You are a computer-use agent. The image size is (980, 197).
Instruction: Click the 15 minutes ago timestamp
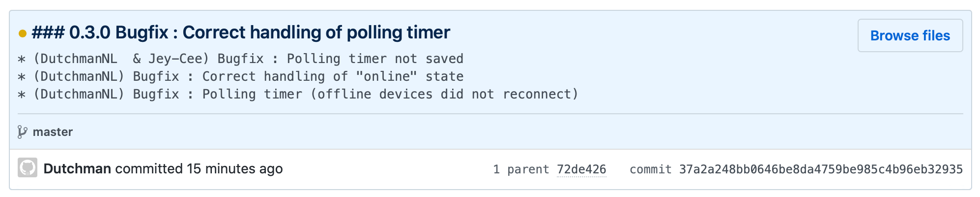[x=234, y=168]
